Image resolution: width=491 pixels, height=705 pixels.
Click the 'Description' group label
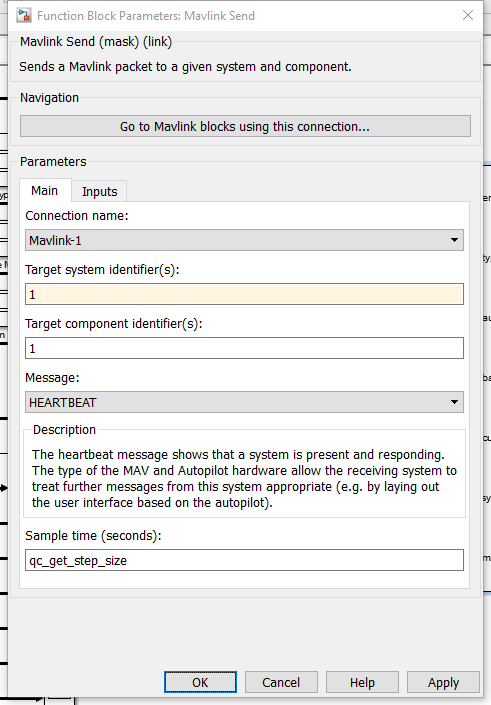tap(64, 430)
